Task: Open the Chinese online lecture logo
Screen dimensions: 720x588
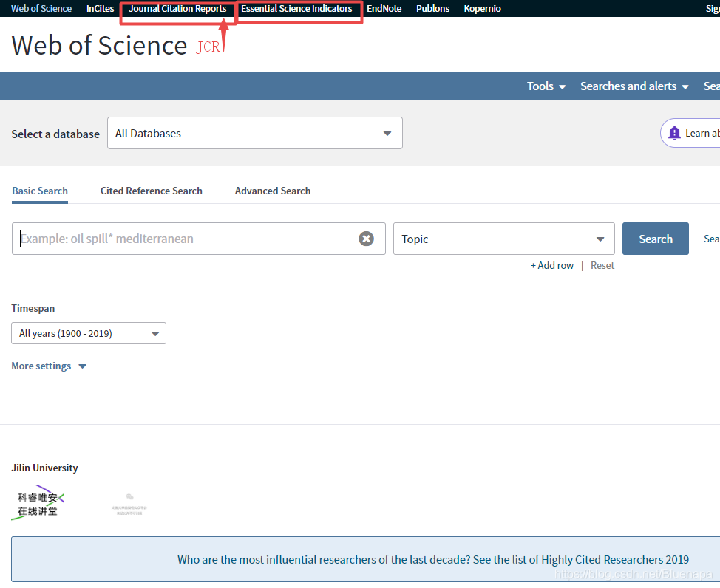Action: 38,503
